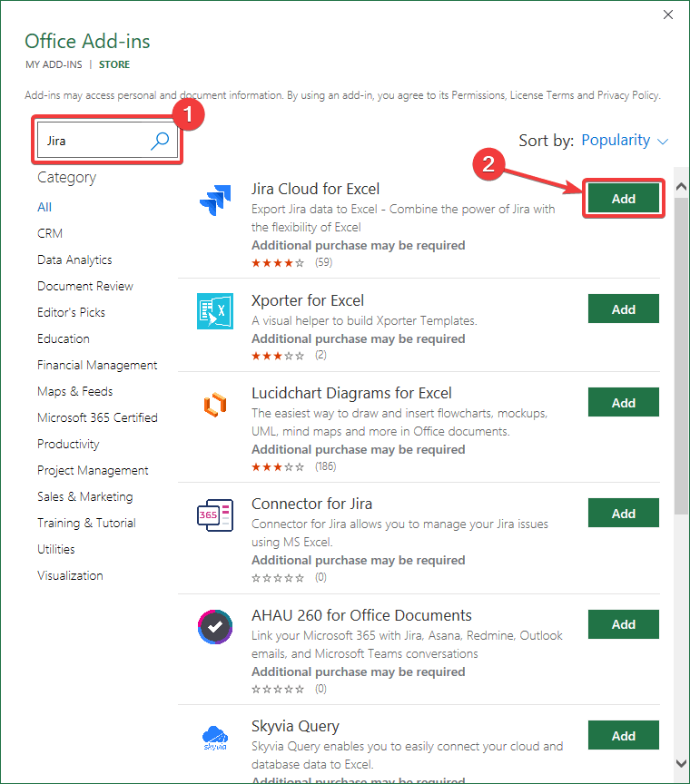Add Jira Cloud for Excel
Viewport: 690px width, 784px height.
pyautogui.click(x=624, y=199)
